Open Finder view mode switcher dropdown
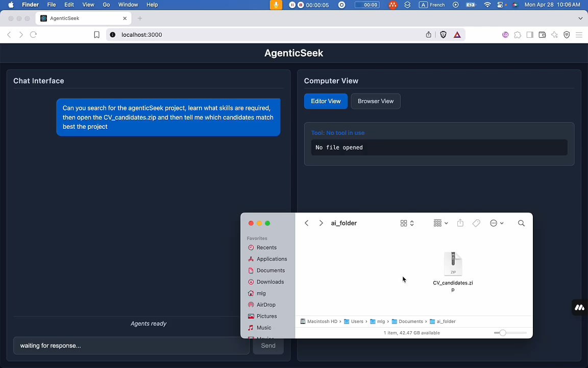The height and width of the screenshot is (368, 588). (x=407, y=223)
